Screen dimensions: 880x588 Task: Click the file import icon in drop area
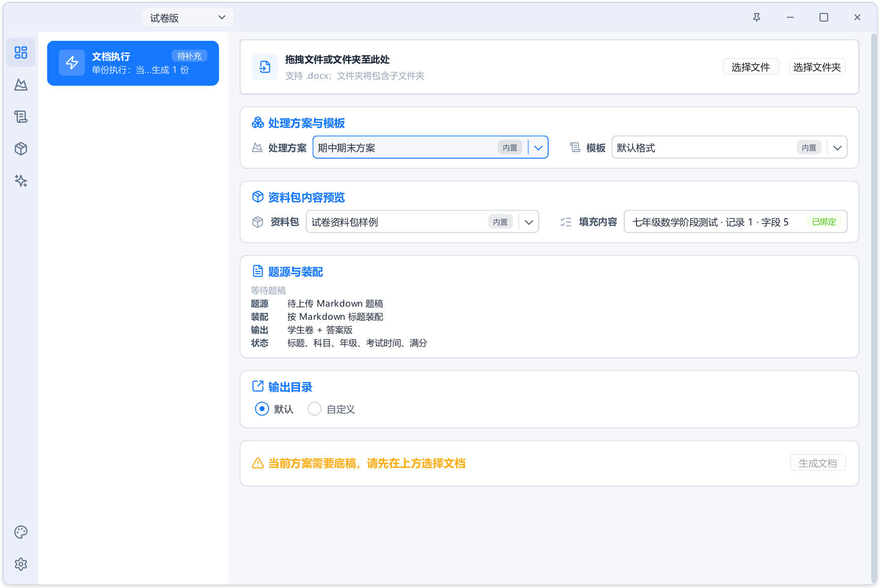pos(265,67)
